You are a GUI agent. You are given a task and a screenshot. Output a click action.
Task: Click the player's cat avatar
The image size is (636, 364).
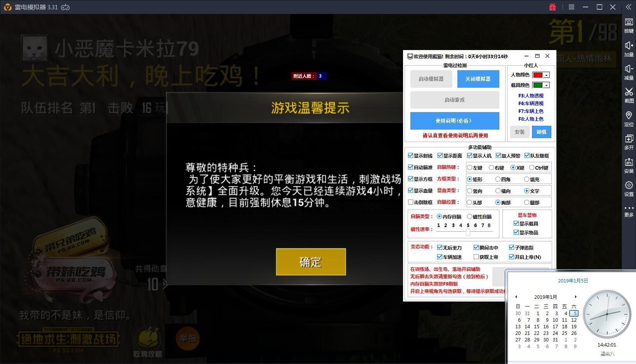(35, 49)
